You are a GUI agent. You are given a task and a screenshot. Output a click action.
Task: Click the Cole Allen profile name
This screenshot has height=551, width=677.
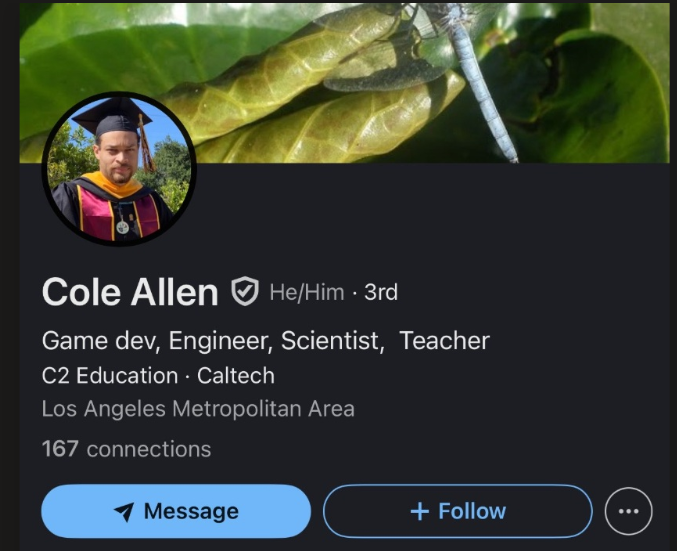130,292
